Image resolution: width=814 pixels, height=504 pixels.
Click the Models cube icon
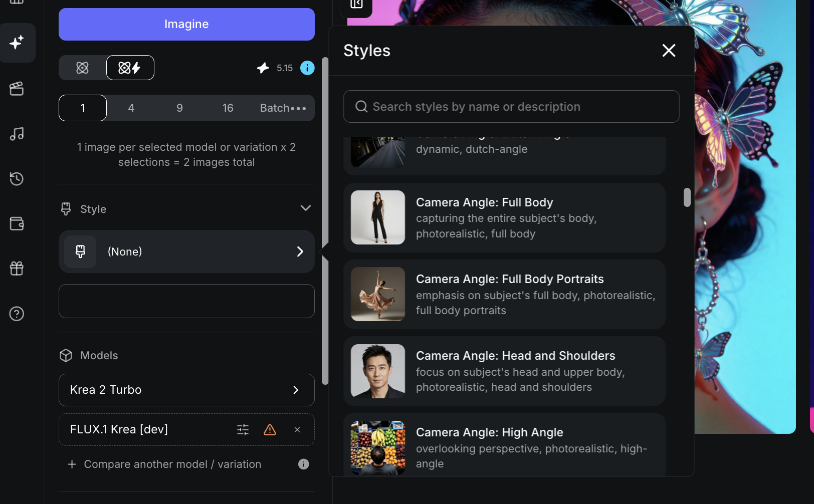point(66,355)
